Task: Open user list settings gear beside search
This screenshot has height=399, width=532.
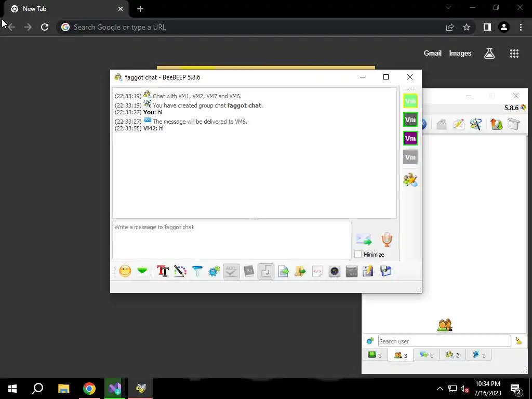Action: coord(370,341)
